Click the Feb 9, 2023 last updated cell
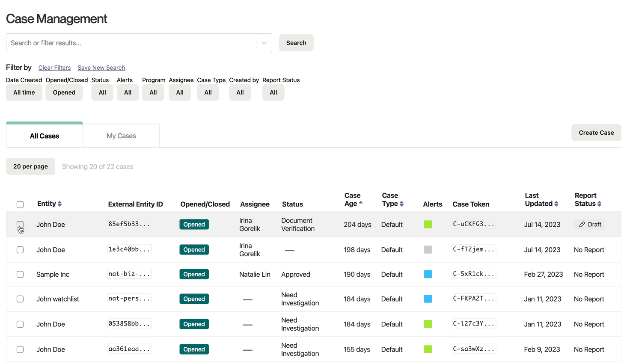 pos(542,349)
